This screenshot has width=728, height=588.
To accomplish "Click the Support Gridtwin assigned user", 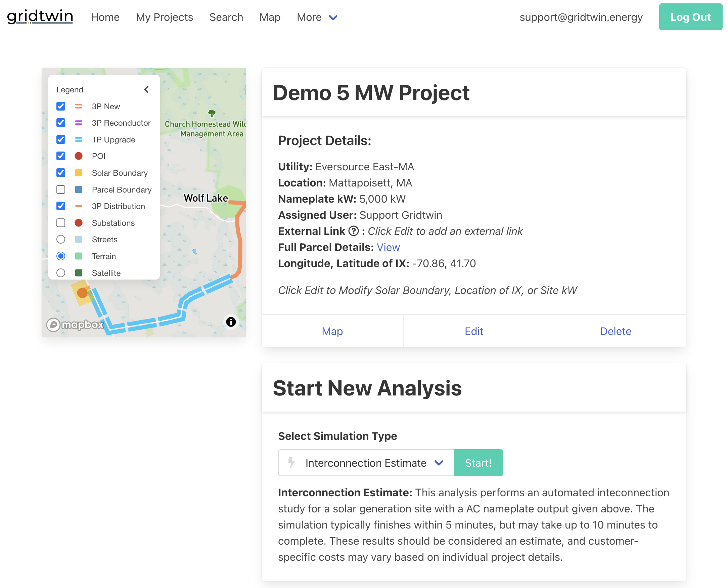I will 401,215.
